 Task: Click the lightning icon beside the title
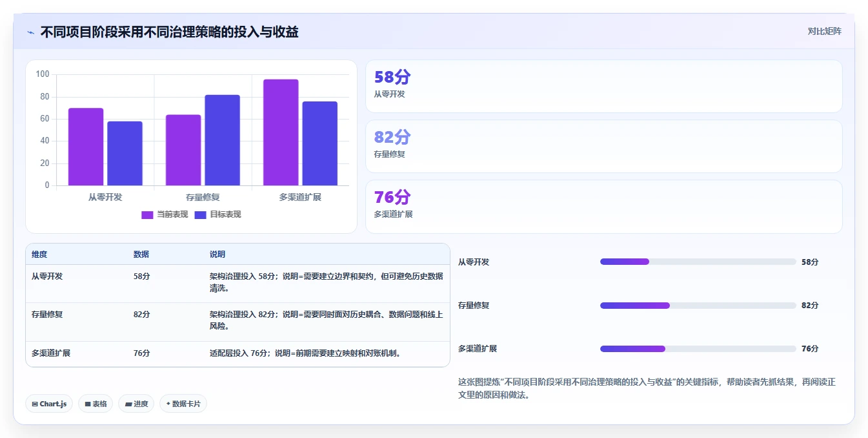point(31,32)
